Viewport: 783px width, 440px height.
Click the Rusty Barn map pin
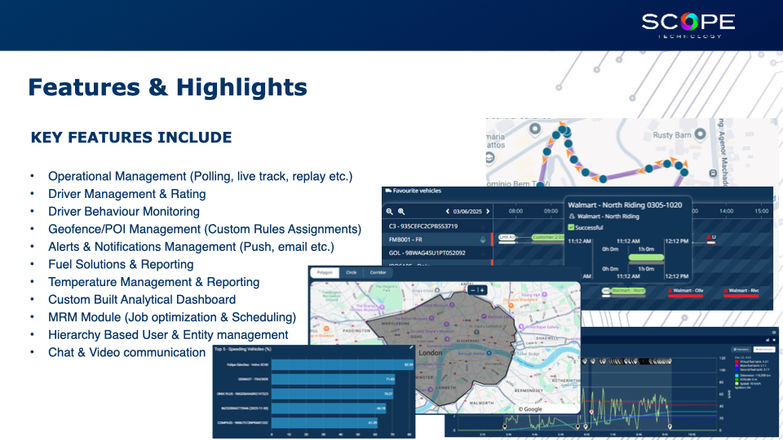(x=700, y=134)
